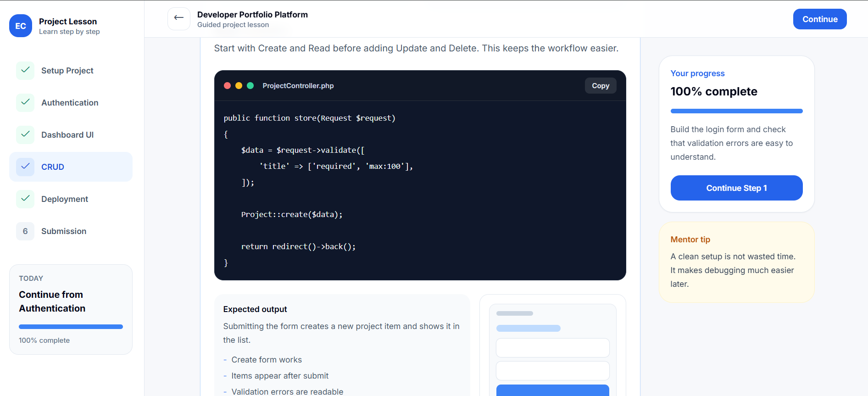Click the Start with Create and Read paragraph
Image resolution: width=868 pixels, height=396 pixels.
click(416, 48)
